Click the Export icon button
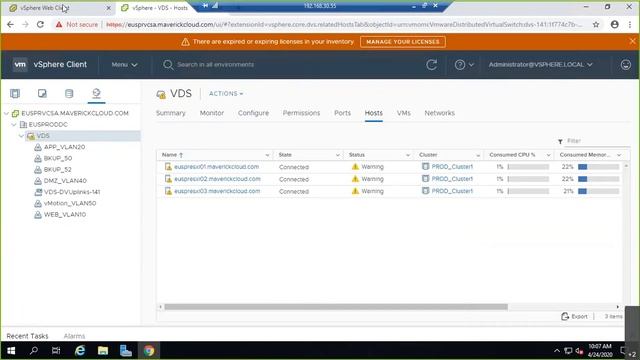The image size is (640, 360). (x=565, y=316)
